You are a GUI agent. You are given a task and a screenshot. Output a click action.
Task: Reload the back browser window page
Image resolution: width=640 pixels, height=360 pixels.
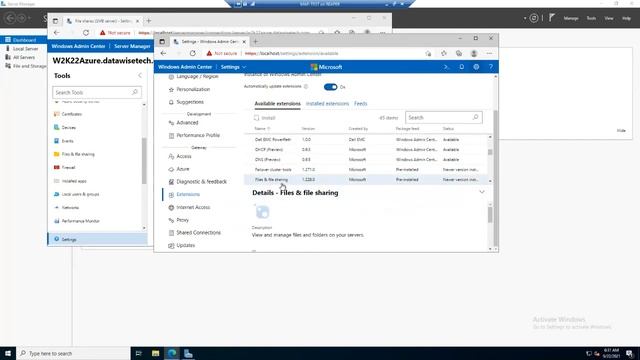pos(86,33)
